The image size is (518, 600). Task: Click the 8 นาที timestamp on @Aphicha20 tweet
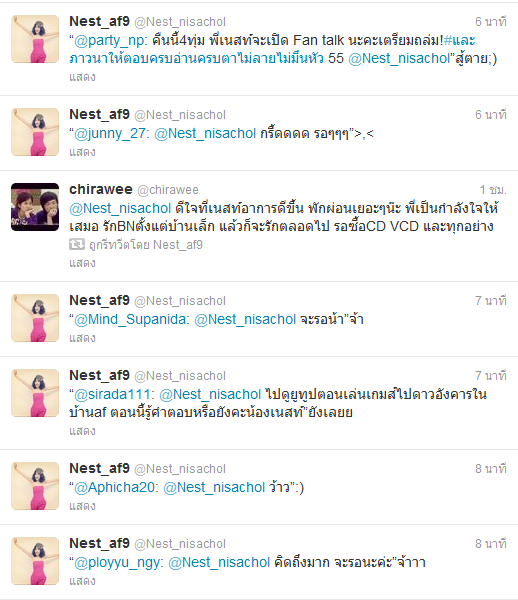[491, 469]
